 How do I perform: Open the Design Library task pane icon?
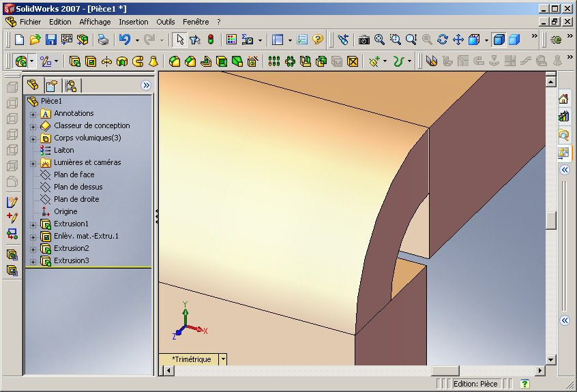[563, 117]
